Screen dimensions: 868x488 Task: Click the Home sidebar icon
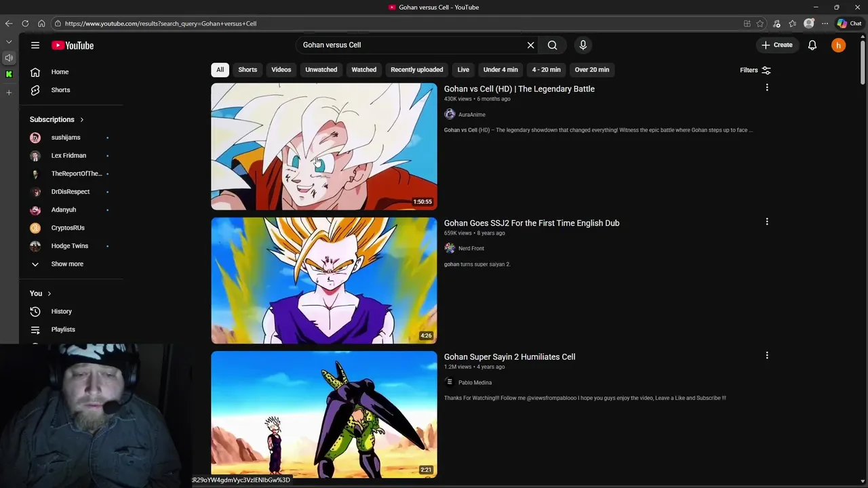[x=35, y=72]
